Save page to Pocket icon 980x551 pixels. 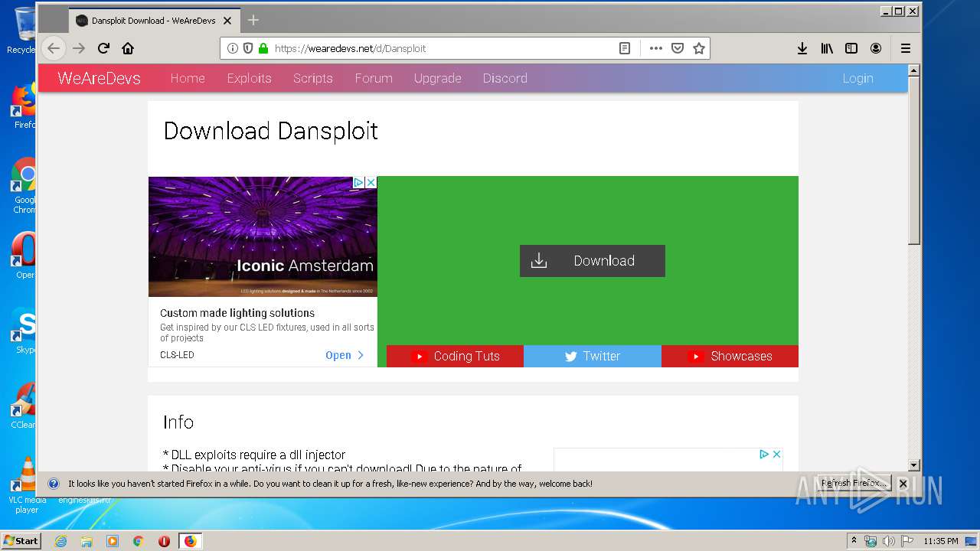tap(678, 48)
